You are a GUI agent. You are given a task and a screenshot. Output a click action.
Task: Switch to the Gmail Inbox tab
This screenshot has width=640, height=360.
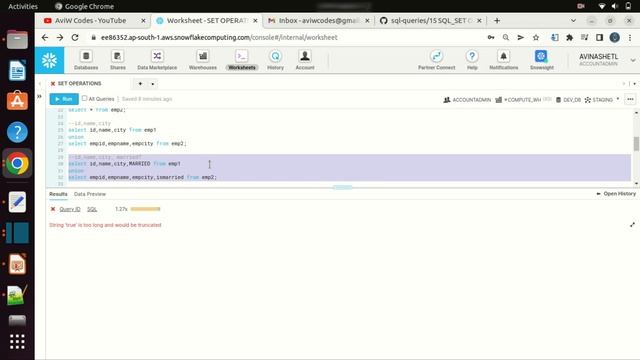[x=319, y=20]
